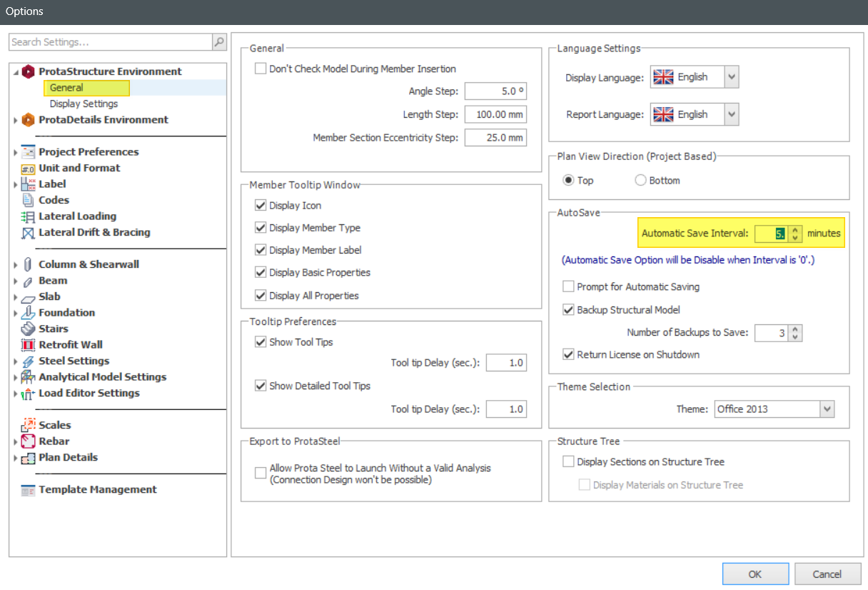Click the Stairs settings icon
868x590 pixels.
[26, 329]
